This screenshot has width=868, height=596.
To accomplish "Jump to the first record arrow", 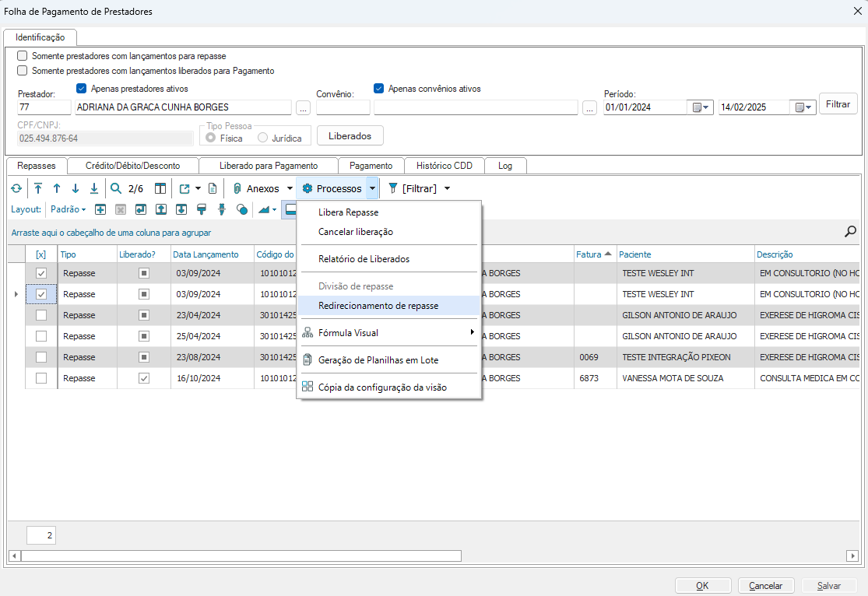I will pos(38,188).
